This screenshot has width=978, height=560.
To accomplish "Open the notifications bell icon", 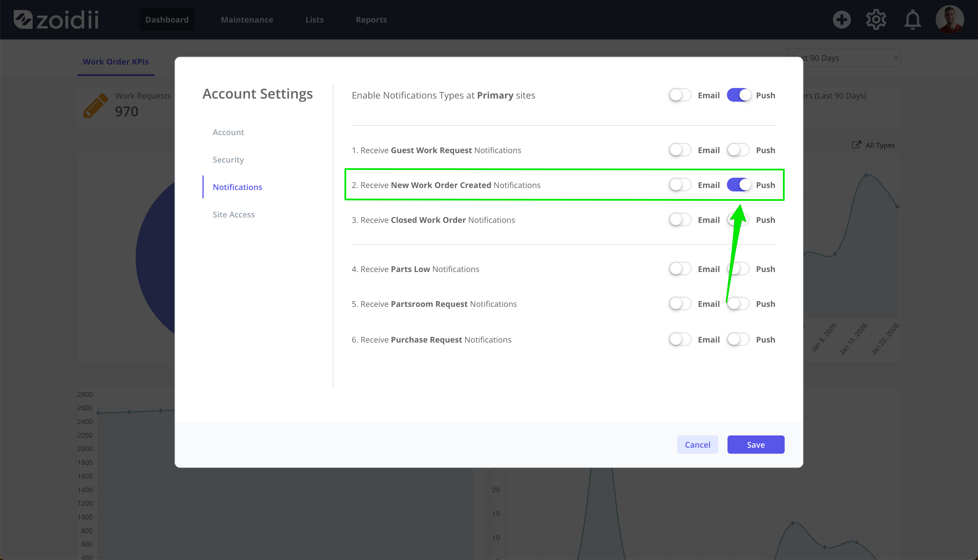I will tap(913, 20).
